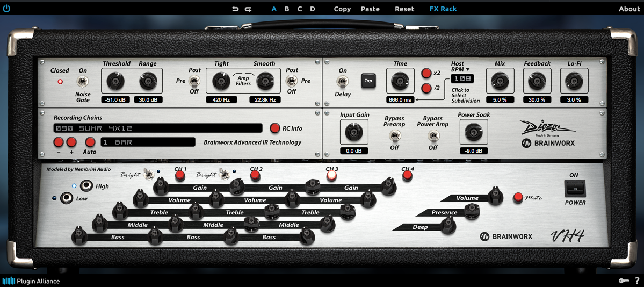Click the 108 BPM value display
This screenshot has width=644, height=287.
click(462, 78)
